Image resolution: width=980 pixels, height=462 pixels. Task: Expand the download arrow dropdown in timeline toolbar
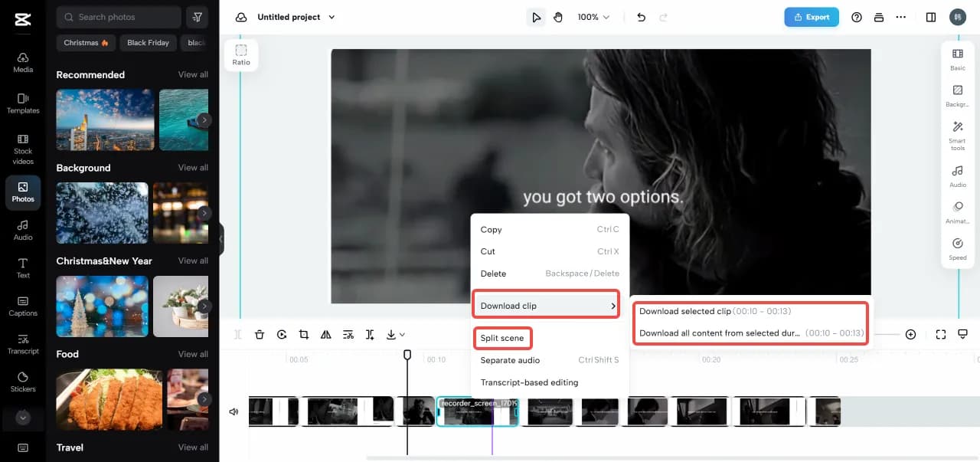(396, 335)
